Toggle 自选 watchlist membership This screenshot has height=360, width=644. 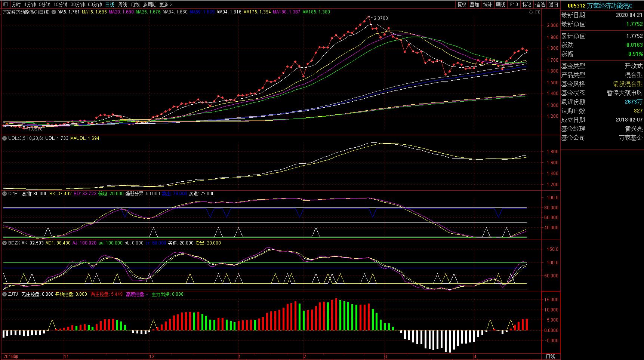click(540, 4)
